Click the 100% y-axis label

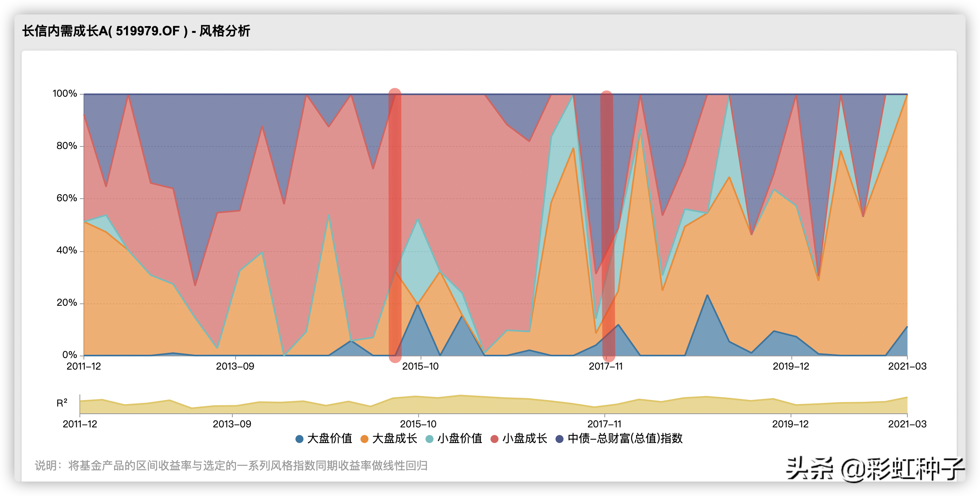pyautogui.click(x=65, y=94)
